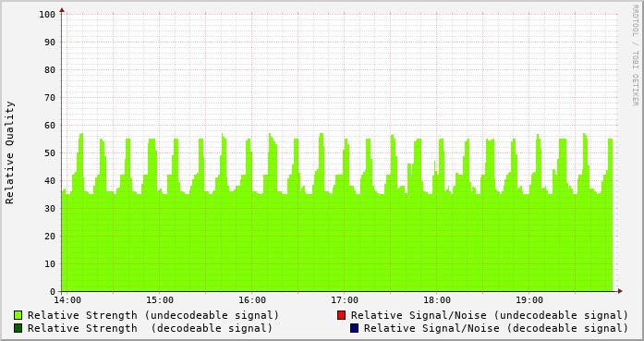Click the 15:00 time axis label
Image resolution: width=644 pixels, height=341 pixels.
tap(160, 300)
